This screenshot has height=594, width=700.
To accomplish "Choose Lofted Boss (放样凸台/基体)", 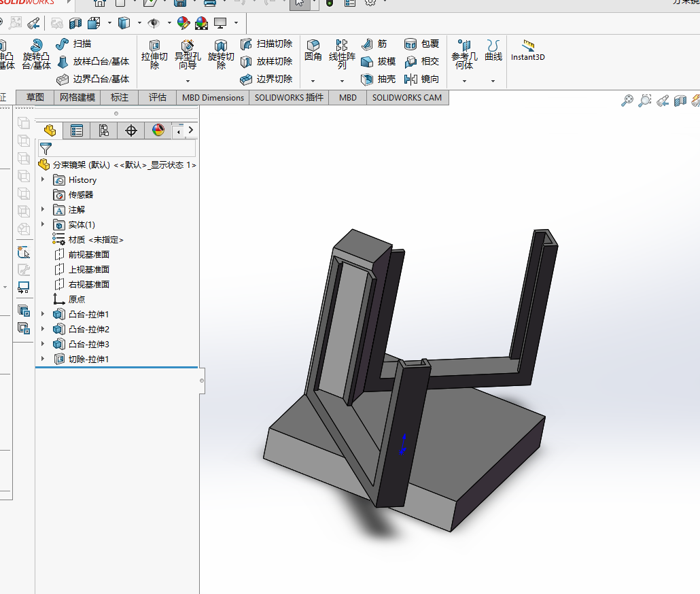I will (x=93, y=62).
